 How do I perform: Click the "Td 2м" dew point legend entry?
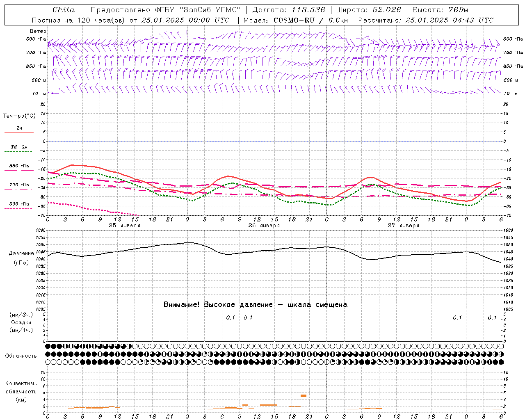[19, 147]
